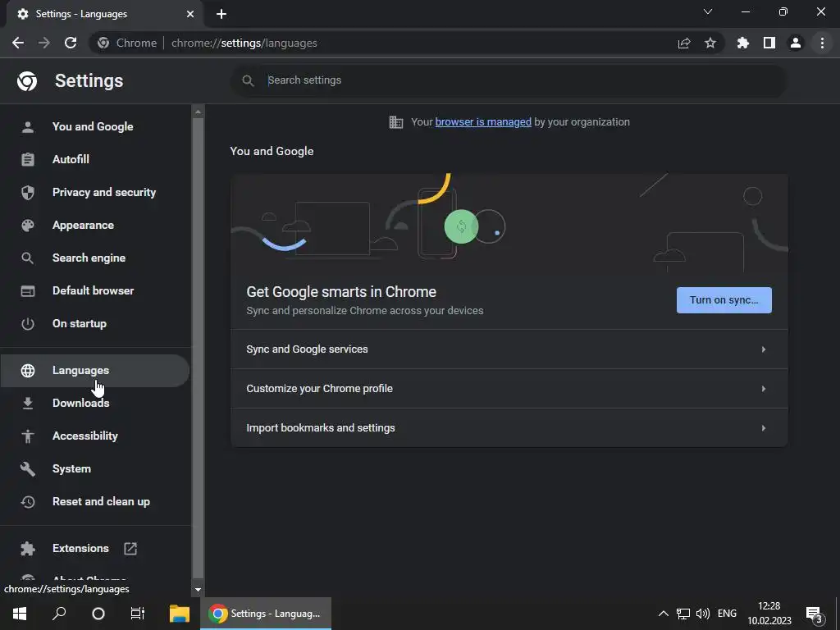Click the sidebar scrollbar thumb
The width and height of the screenshot is (840, 630).
click(198, 348)
